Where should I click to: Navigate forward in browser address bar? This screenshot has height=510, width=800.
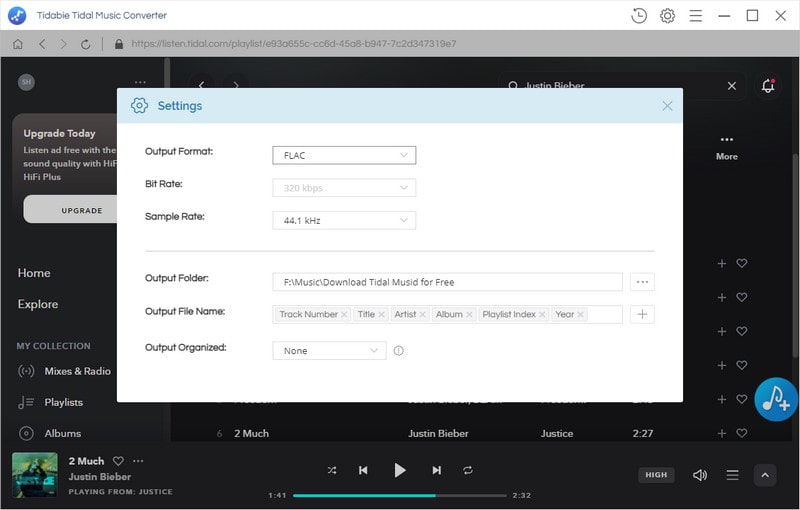click(x=63, y=44)
